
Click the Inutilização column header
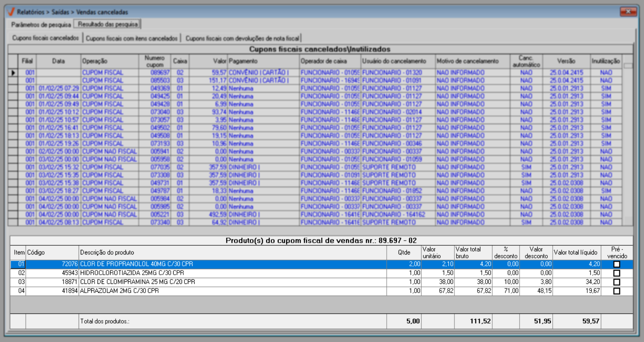[606, 61]
